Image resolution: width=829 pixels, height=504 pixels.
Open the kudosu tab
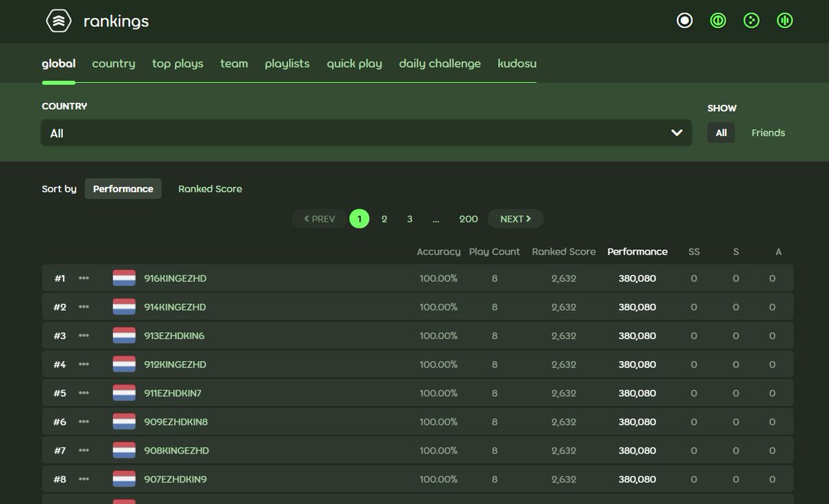click(517, 64)
